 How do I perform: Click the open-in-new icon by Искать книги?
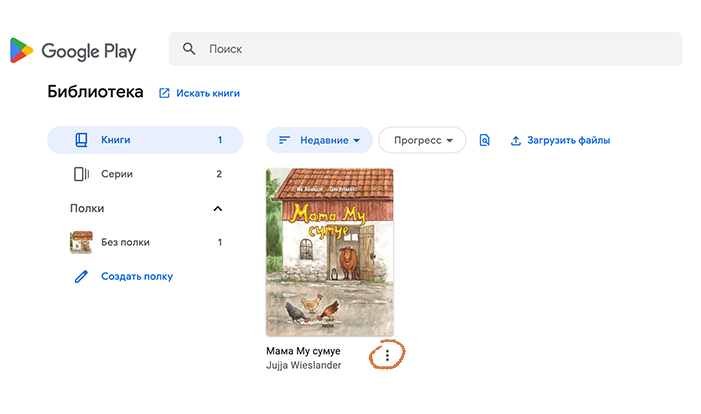click(x=164, y=93)
